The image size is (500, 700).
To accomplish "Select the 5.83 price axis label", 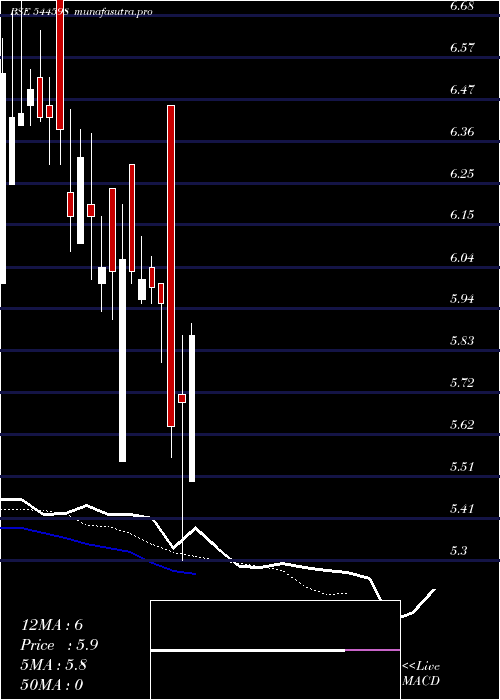I will (462, 341).
